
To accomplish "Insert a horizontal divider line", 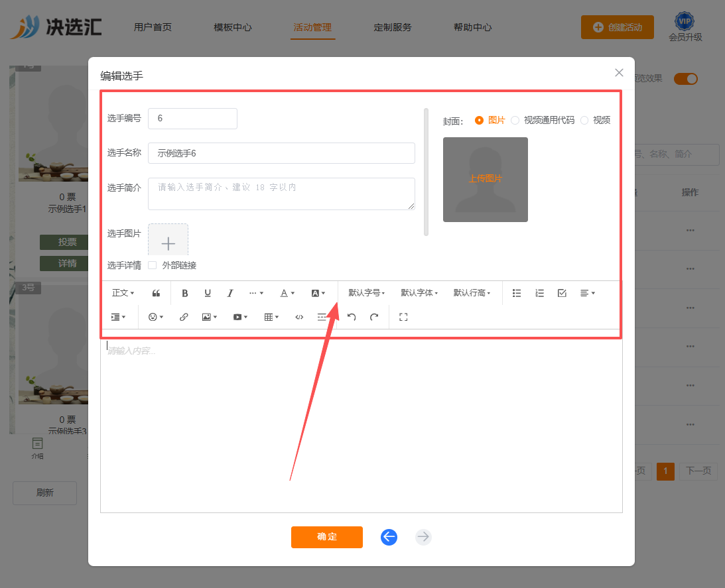I will click(x=322, y=317).
